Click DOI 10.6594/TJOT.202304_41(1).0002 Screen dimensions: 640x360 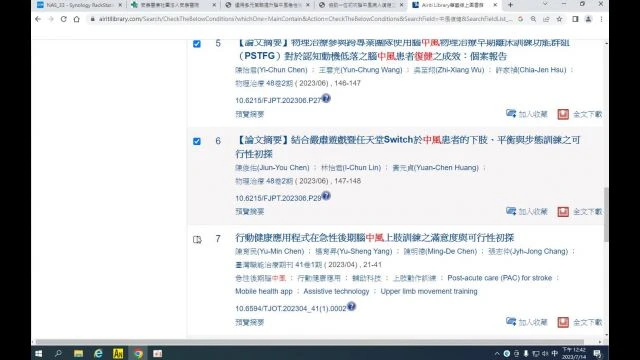click(x=291, y=309)
